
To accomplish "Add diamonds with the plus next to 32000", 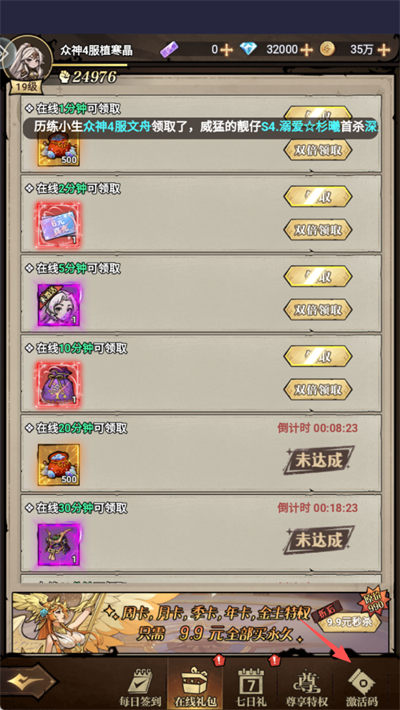I will pyautogui.click(x=306, y=50).
